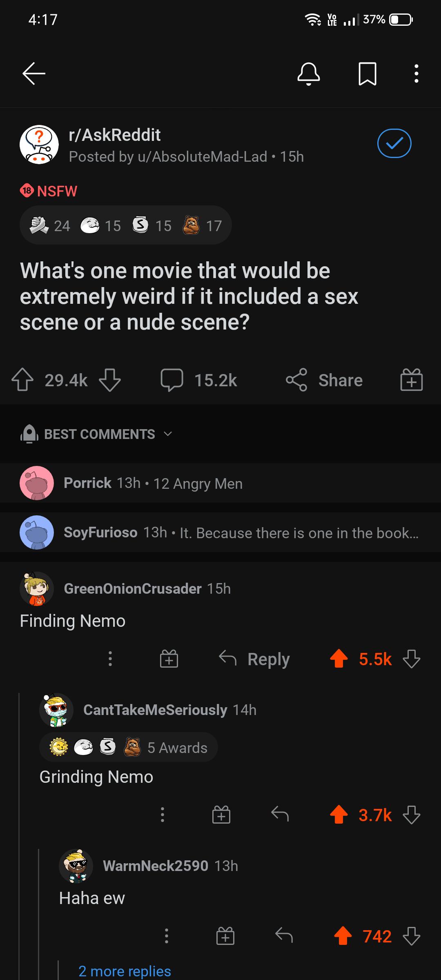This screenshot has width=441, height=980.
Task: Open overflow menu for Finding Nemo comment
Action: (110, 658)
